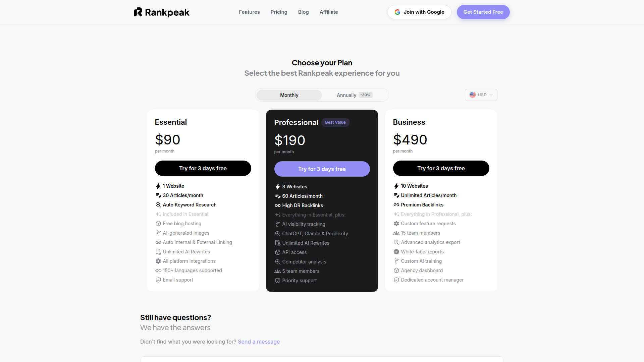Click the team icon beside 15 team members
Screen dimensions: 644x362
pos(396,233)
